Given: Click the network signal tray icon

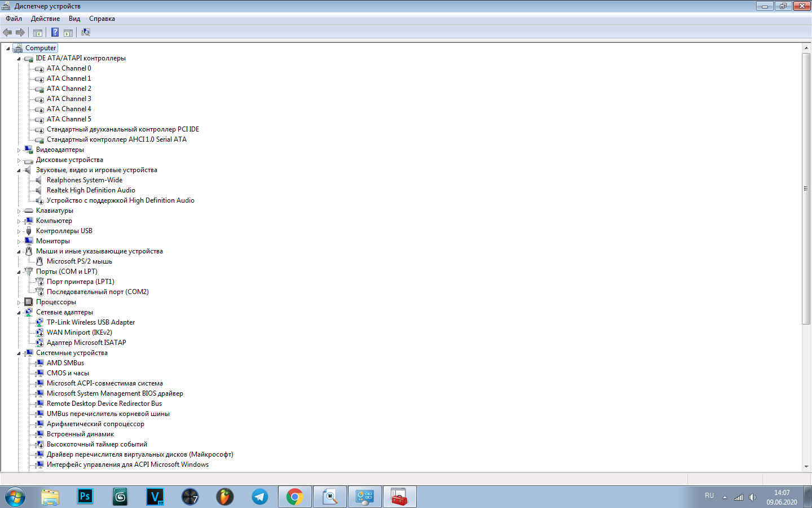Looking at the screenshot, I should click(739, 497).
